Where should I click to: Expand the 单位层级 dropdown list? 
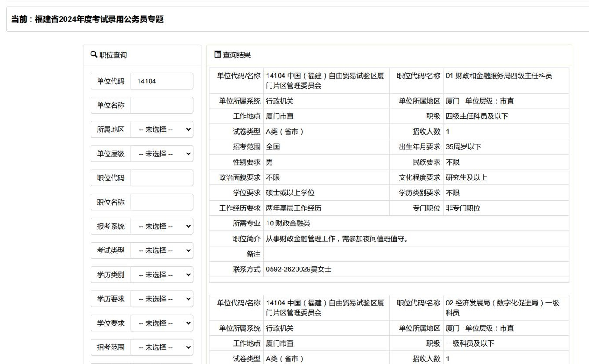pyautogui.click(x=161, y=154)
